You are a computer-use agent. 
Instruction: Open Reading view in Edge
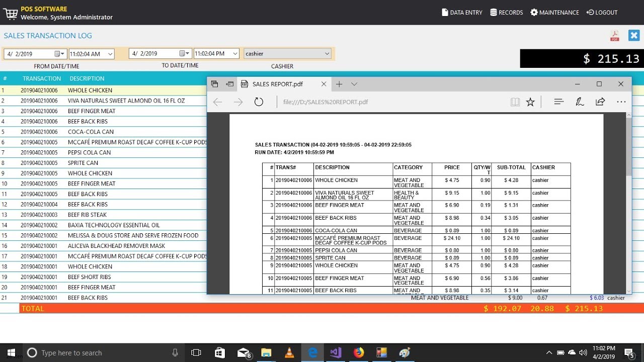tap(515, 102)
